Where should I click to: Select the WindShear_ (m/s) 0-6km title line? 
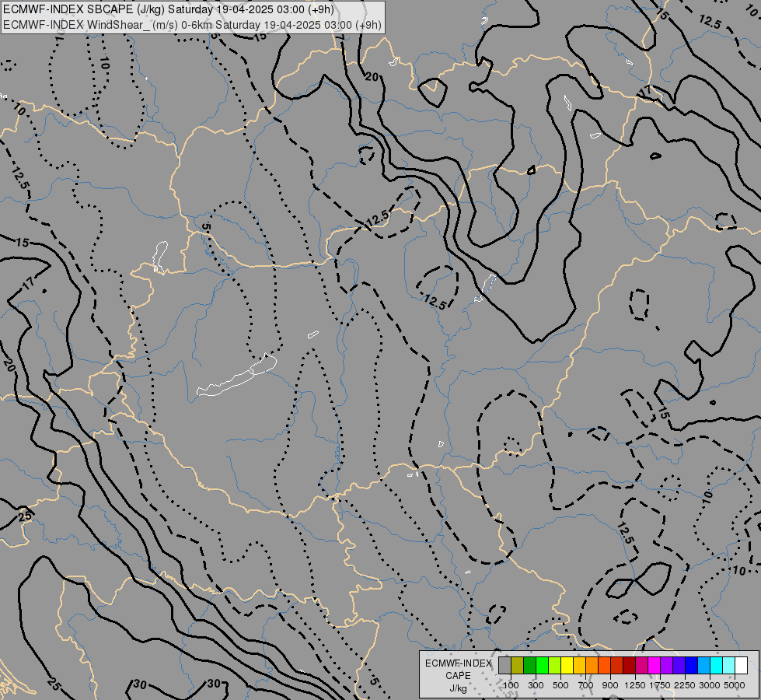click(192, 25)
